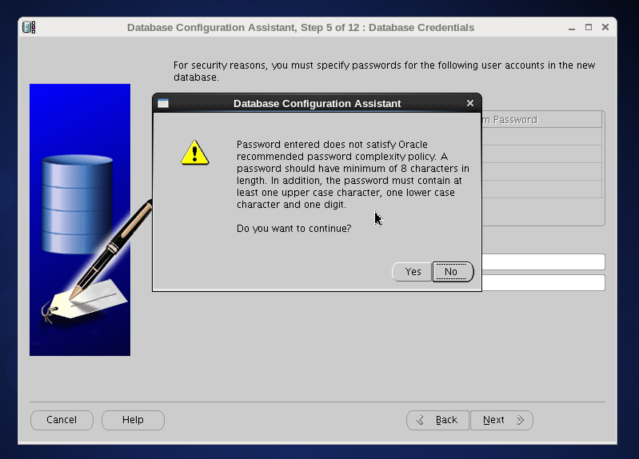
Task: Proceed with the Next button
Action: pyautogui.click(x=501, y=420)
